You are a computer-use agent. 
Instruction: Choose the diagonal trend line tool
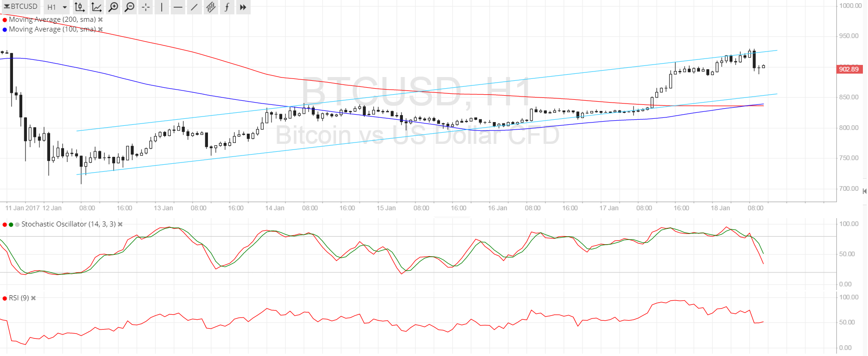click(x=194, y=7)
